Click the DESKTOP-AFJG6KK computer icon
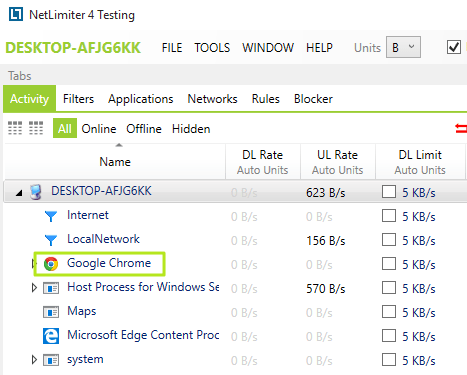 [x=36, y=192]
